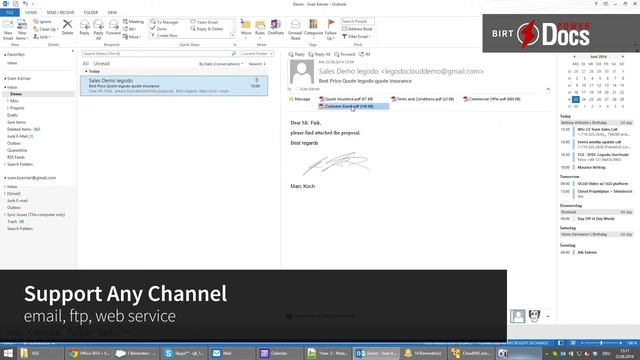Apply the Reply & Delete quick step
Image resolution: width=640 pixels, height=360 pixels.
(207, 29)
